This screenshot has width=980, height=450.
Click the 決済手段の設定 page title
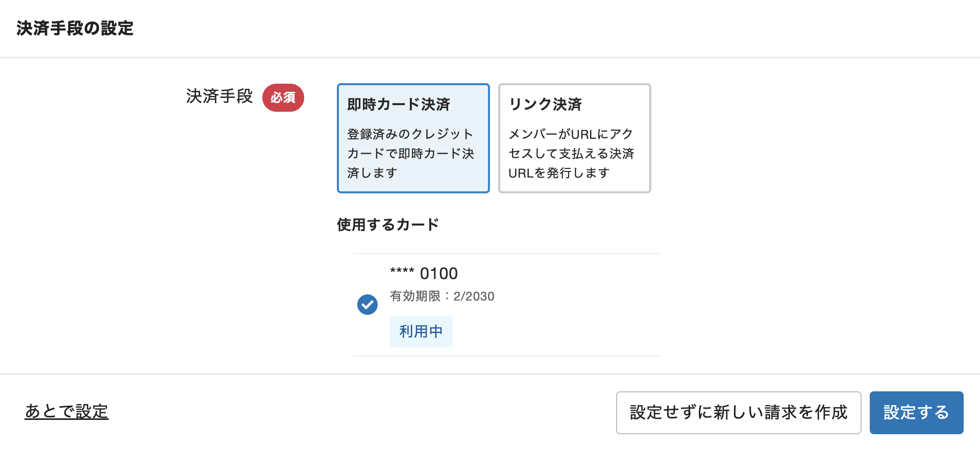[74, 29]
